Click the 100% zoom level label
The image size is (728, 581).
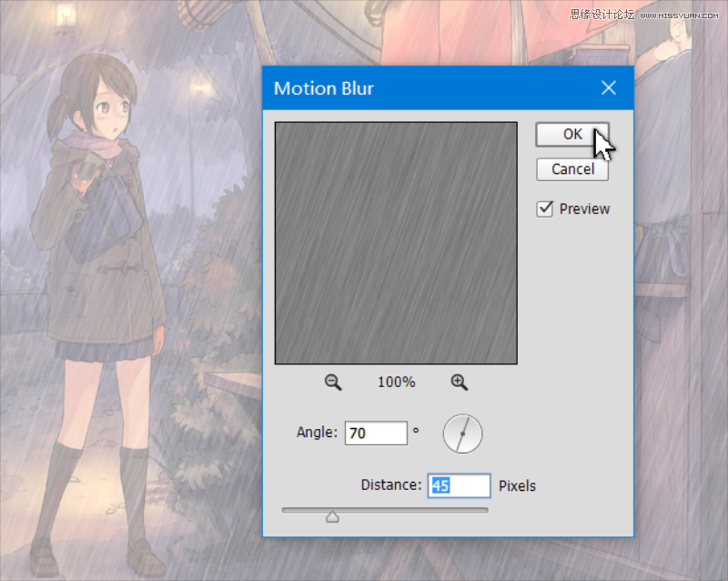(396, 382)
